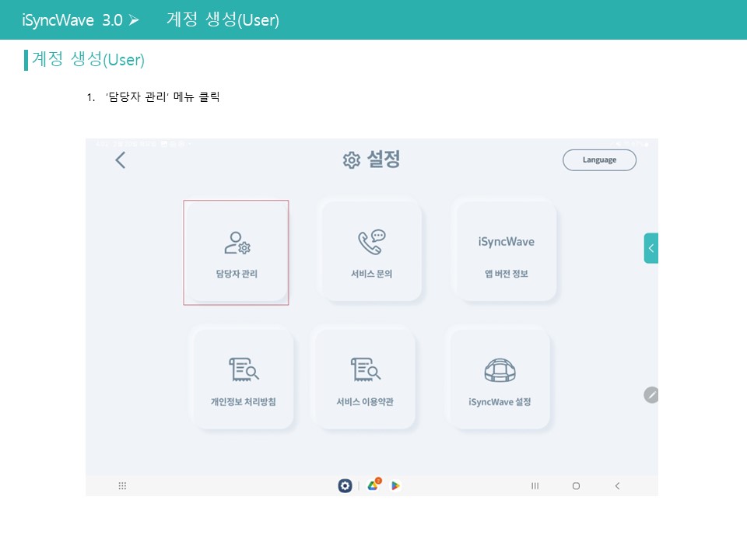Screen dimensions: 747x560
Task: Launch the Settings app in taskbar
Action: point(345,486)
